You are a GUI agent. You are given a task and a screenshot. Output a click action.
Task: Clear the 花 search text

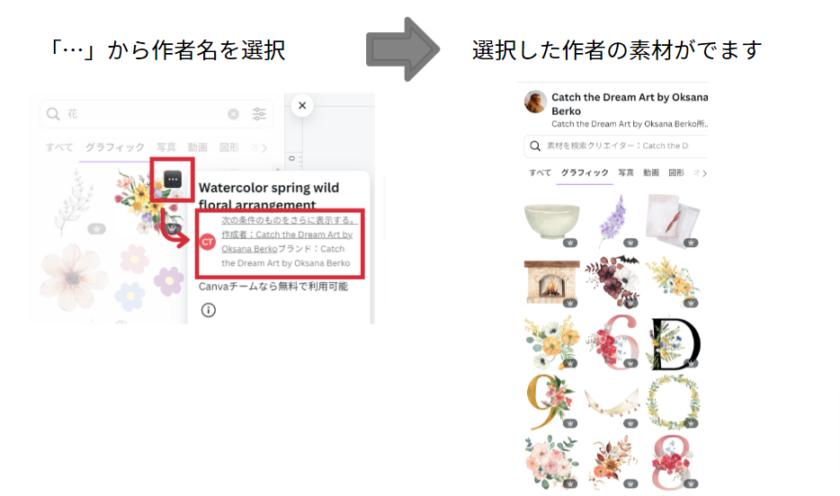click(x=233, y=114)
